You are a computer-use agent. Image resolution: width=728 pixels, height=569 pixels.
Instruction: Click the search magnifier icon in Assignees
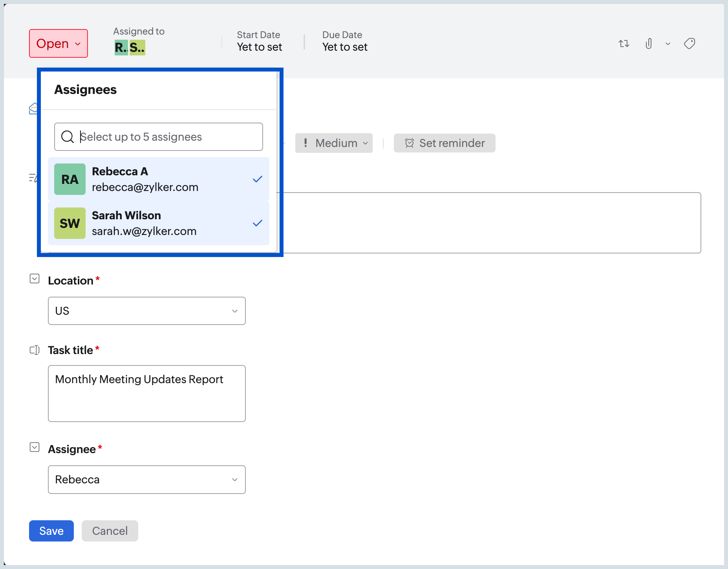click(x=68, y=137)
